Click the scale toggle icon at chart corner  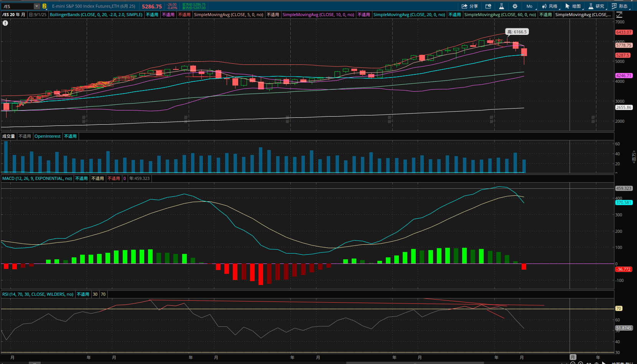pos(619,15)
